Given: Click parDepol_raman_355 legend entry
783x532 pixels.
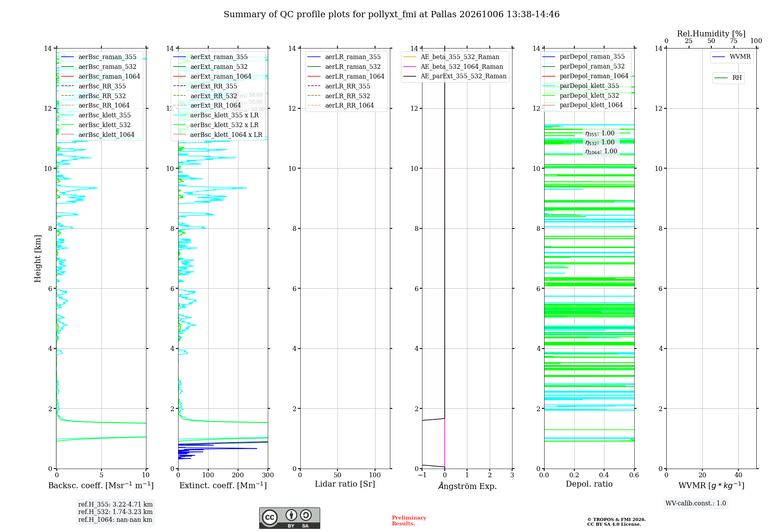Looking at the screenshot, I should [x=584, y=57].
